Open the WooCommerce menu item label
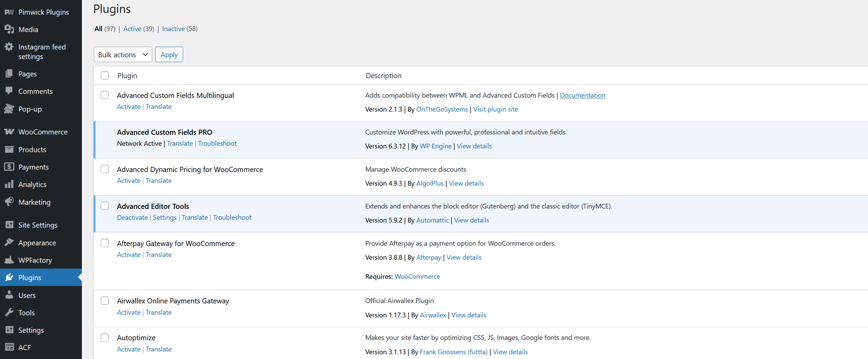868x359 pixels. (43, 132)
